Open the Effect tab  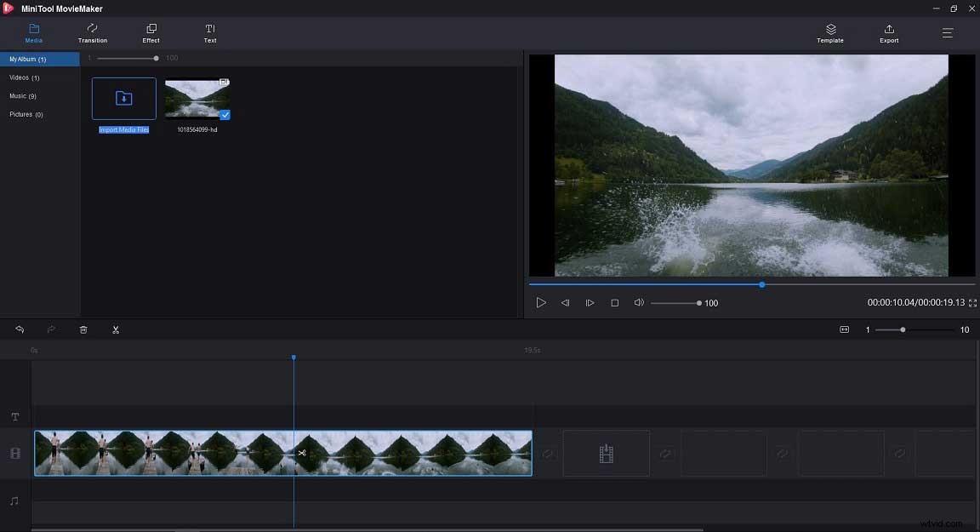pos(151,34)
